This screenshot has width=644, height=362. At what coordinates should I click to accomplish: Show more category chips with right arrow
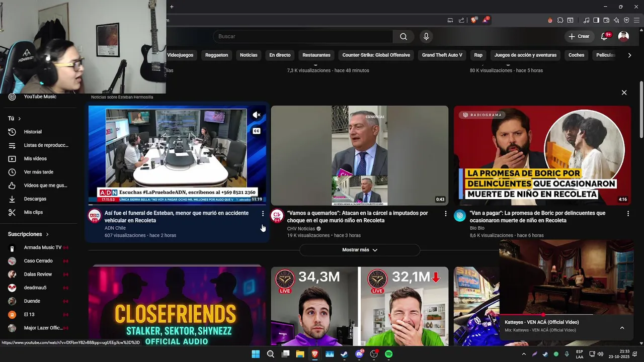(629, 55)
